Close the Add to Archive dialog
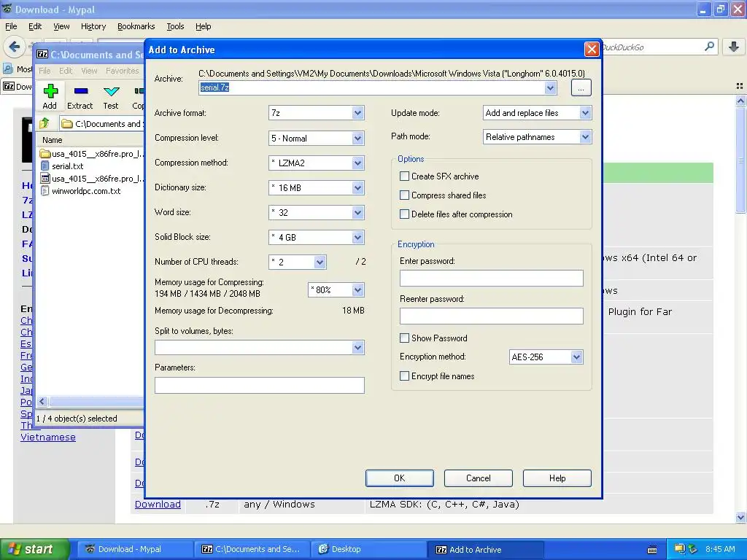 591,50
